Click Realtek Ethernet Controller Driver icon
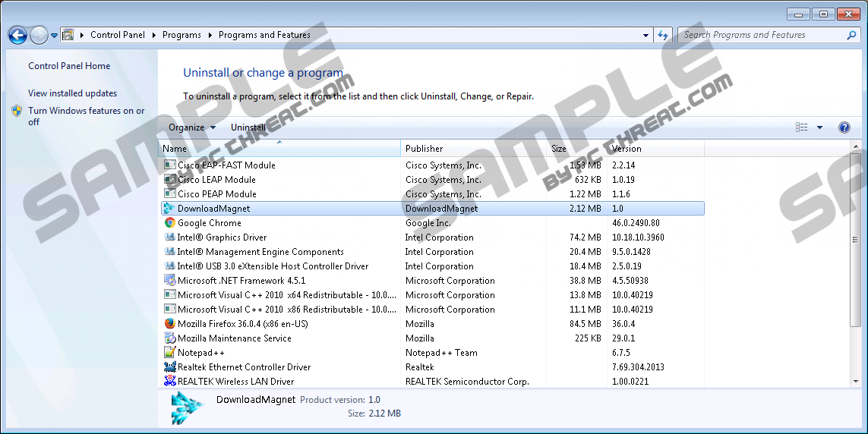The width and height of the screenshot is (868, 434). (170, 366)
